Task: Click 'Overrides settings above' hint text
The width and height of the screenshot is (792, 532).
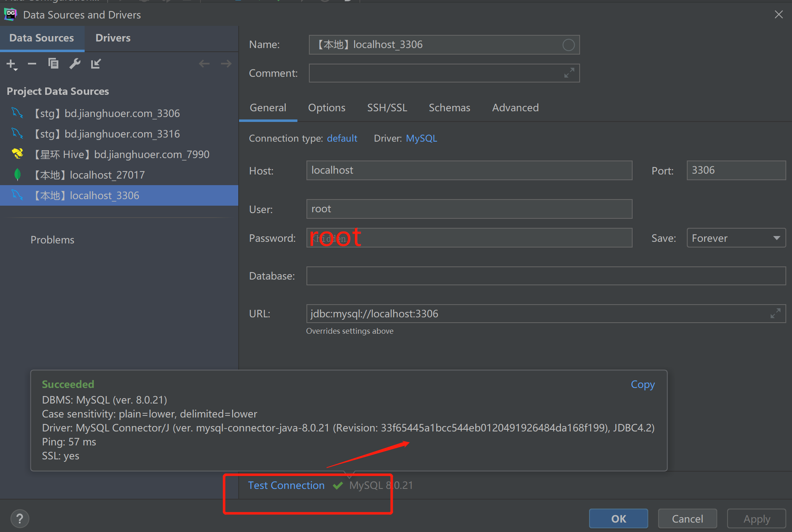Action: 350,331
